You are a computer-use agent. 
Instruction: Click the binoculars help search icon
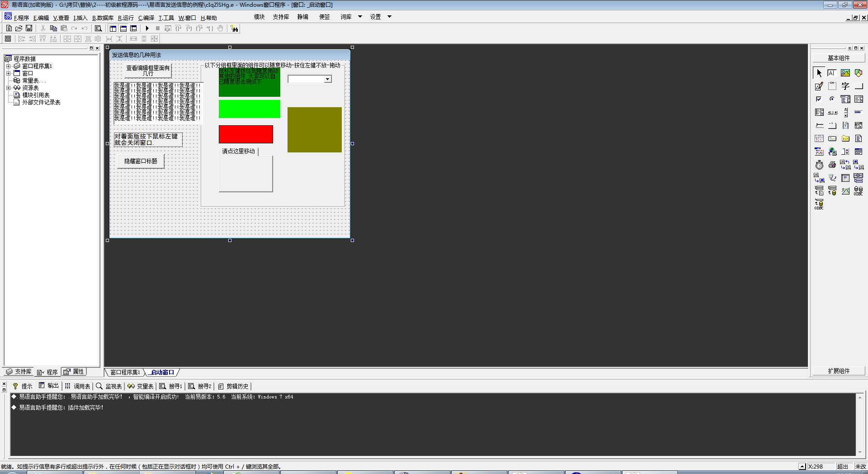(x=234, y=28)
